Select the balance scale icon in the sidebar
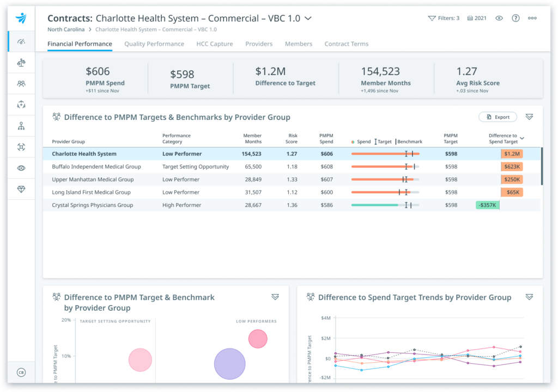558x392 pixels. (21, 63)
